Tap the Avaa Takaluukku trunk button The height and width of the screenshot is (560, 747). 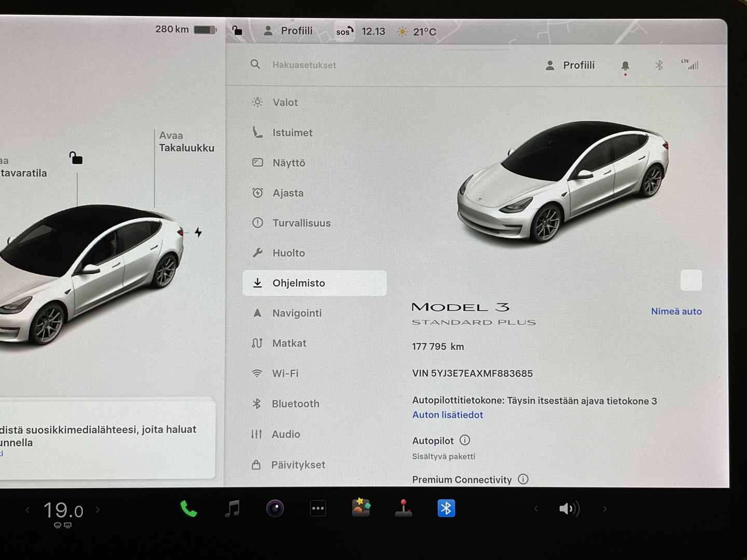click(186, 142)
